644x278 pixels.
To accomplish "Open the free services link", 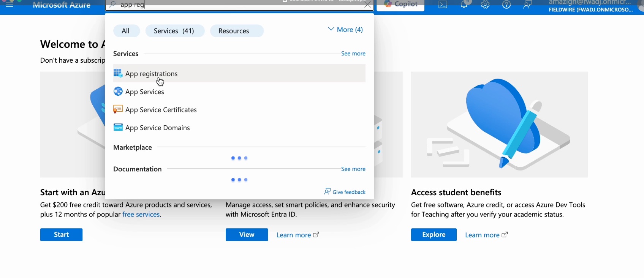I will coord(141,214).
